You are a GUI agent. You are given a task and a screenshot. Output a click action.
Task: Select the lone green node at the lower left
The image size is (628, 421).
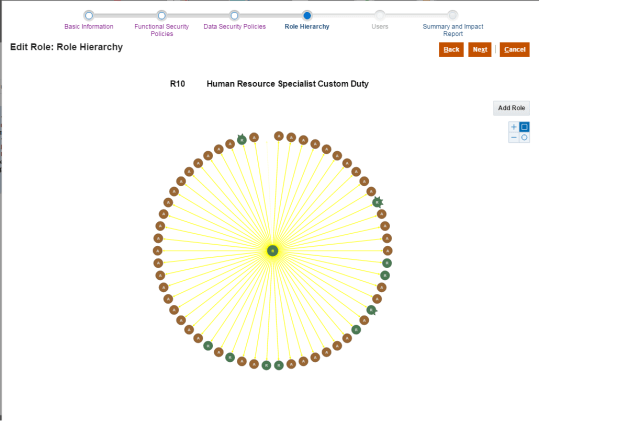(208, 346)
